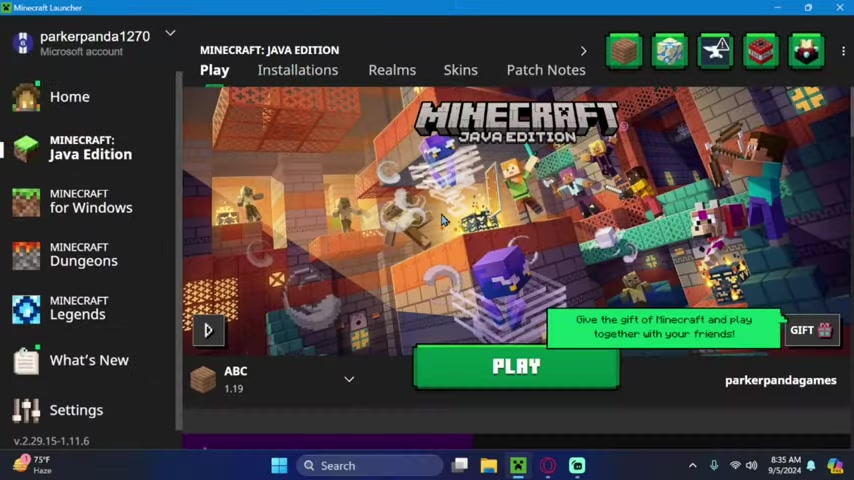This screenshot has height=480, width=854.
Task: Click the wood planks installation icon
Action: point(624,51)
